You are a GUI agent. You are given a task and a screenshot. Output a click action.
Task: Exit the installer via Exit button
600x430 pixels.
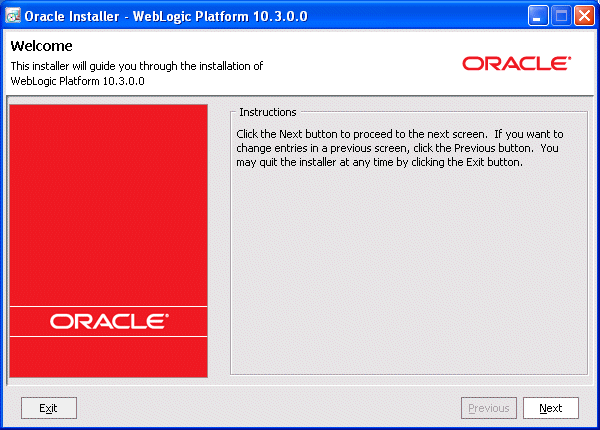(x=49, y=408)
